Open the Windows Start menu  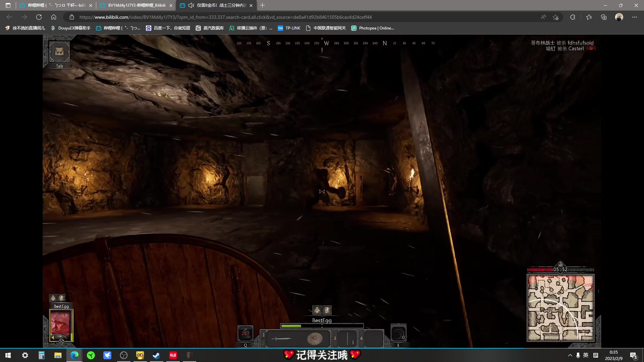8,355
